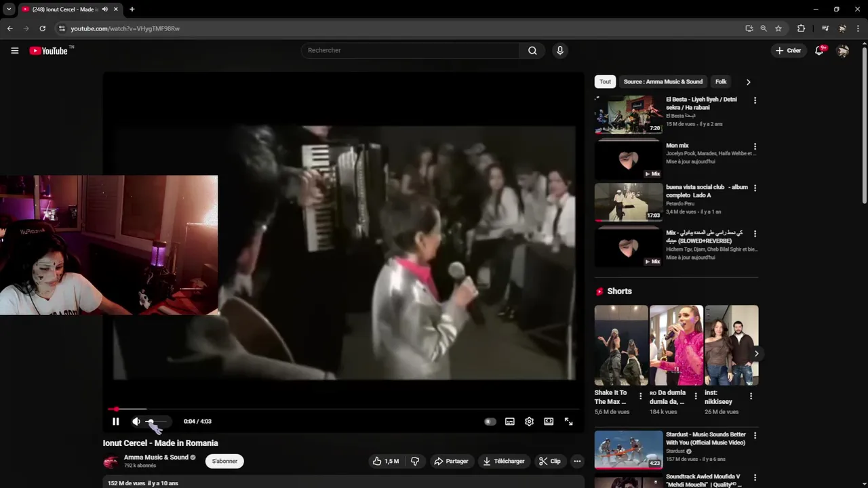Open the notifications bell

(819, 50)
